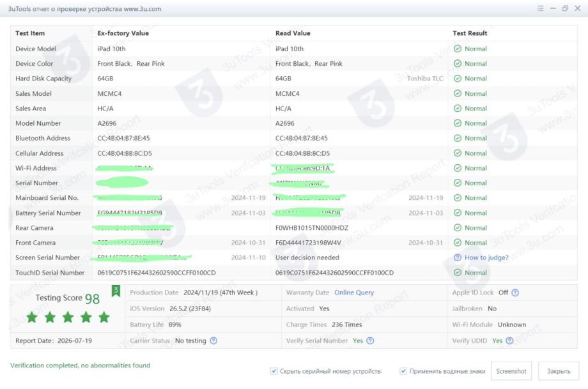Click green check icon in Sales Area row
This screenshot has height=389, width=588.
pyautogui.click(x=458, y=109)
